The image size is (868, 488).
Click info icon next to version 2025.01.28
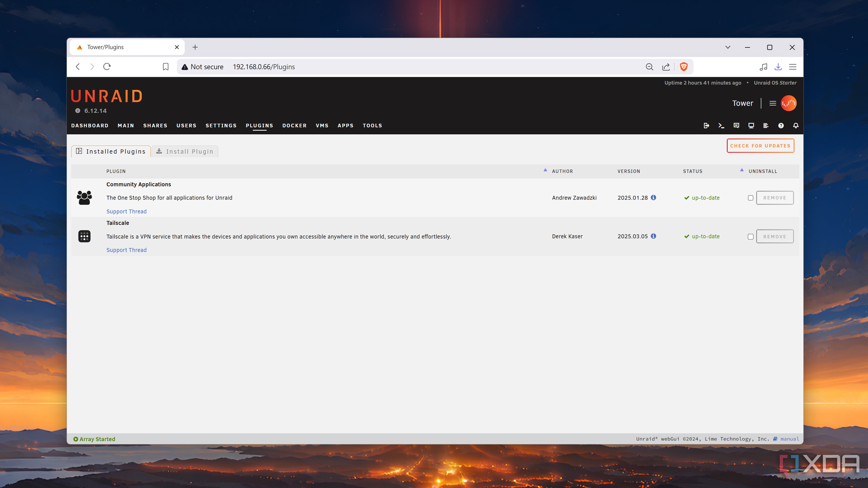[x=653, y=197]
